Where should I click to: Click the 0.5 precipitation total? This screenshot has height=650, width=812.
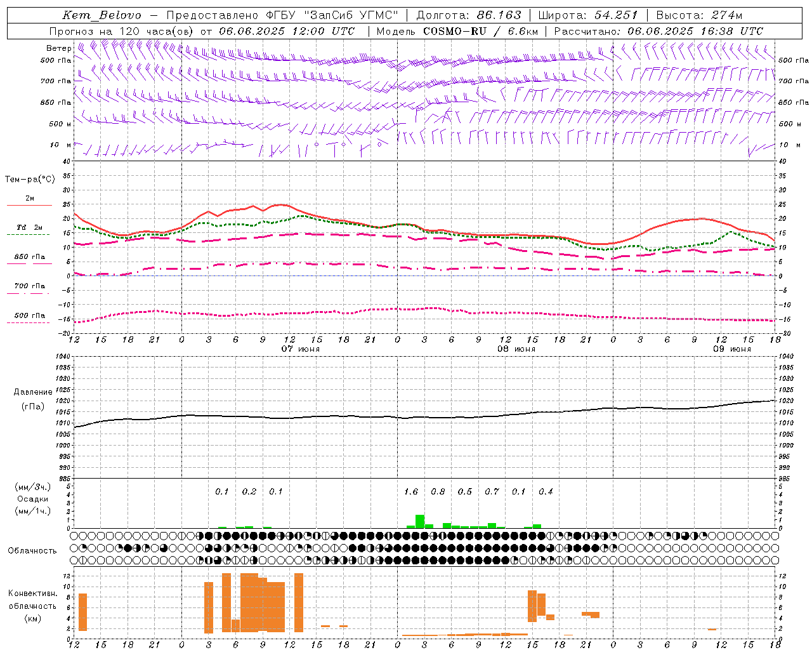465,492
